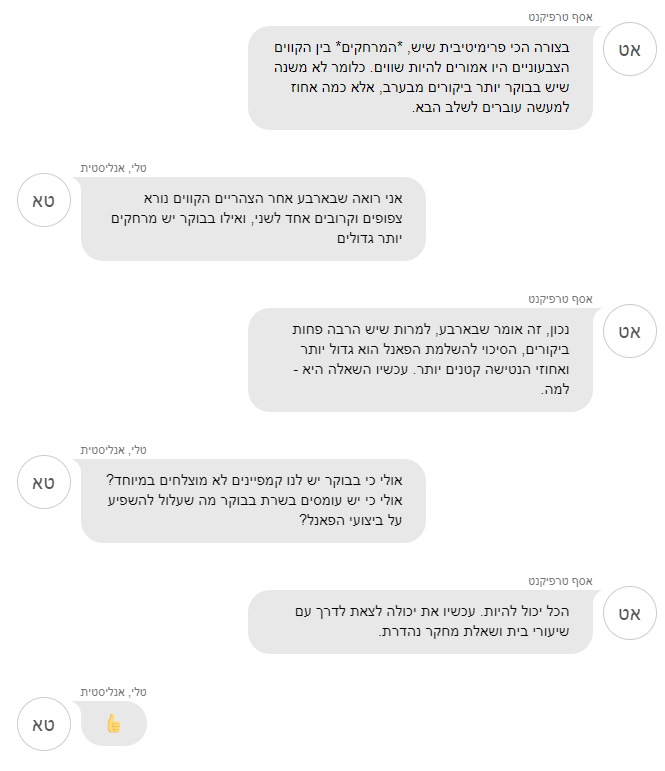Click sender name טלי, אנליסטית above אני רואה שבארבע message
The image size is (665, 771).
(114, 167)
